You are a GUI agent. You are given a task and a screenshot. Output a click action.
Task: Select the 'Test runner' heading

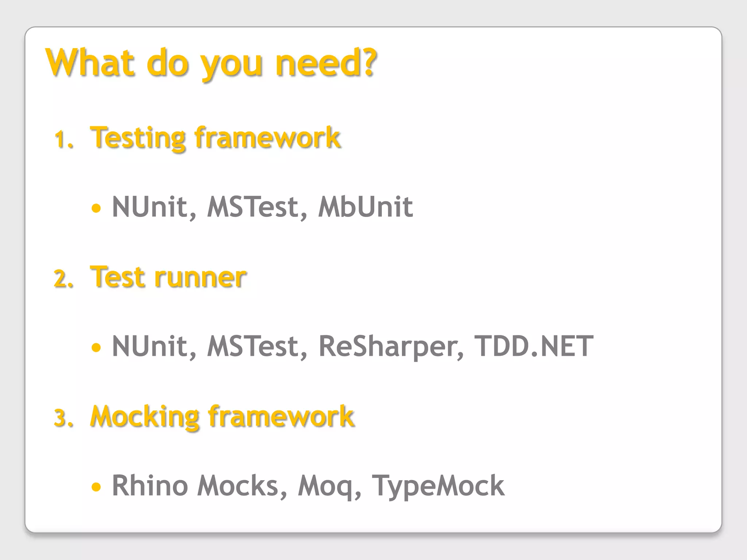(x=168, y=277)
